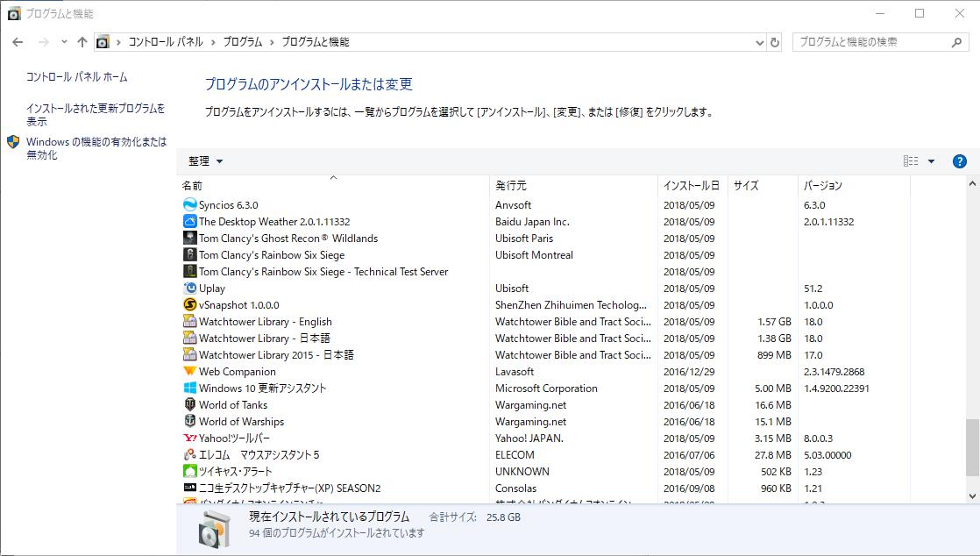Click the エレコム マウスアシスタント5 icon
Screen dimensions: 980x556
coord(190,454)
